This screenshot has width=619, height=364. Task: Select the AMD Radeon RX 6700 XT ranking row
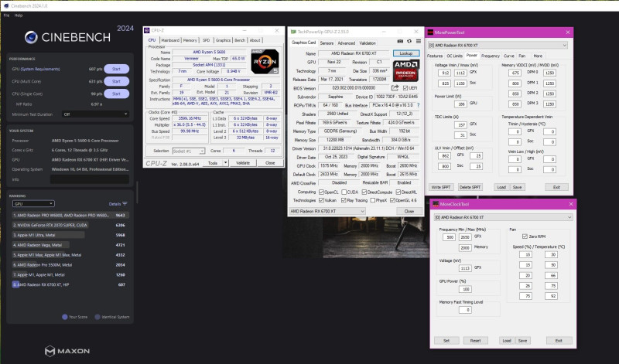tap(69, 284)
